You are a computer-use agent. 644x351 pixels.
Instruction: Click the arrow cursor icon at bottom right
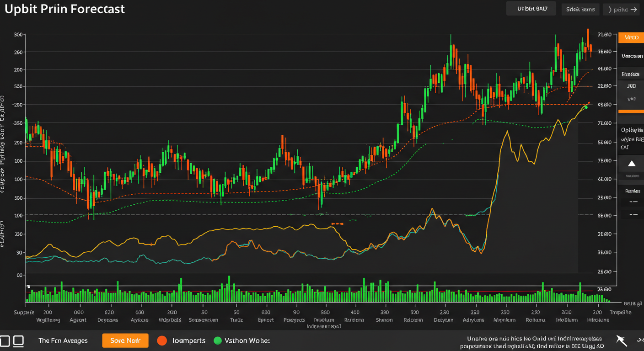coord(621,340)
